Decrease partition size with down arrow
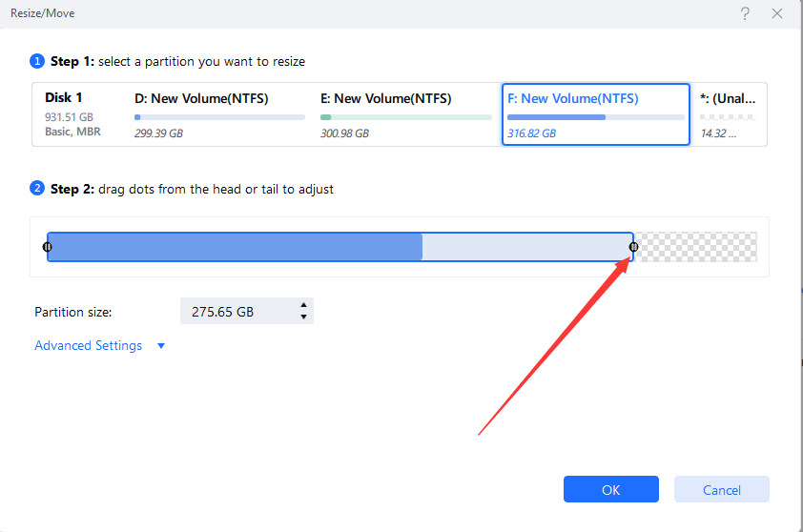This screenshot has width=803, height=532. coord(303,317)
